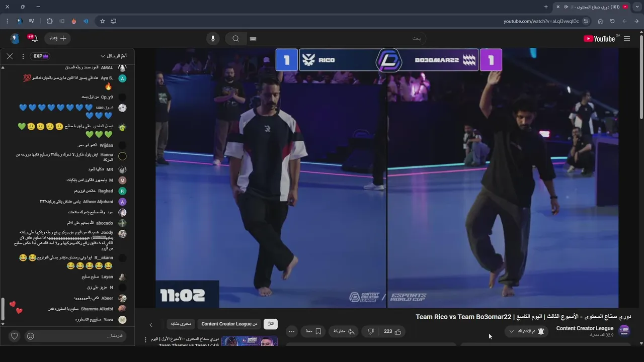Click the live chat scrollbar thumb

3,309
